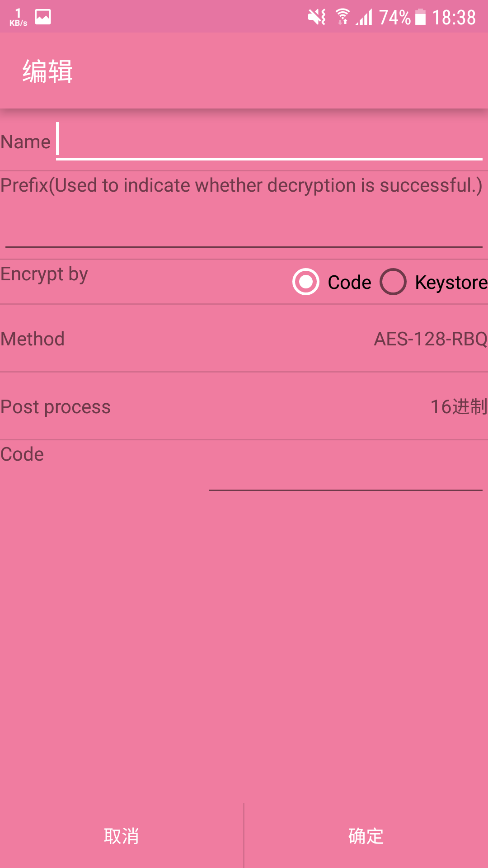This screenshot has width=488, height=868.
Task: Select the Code radio button
Action: point(306,282)
